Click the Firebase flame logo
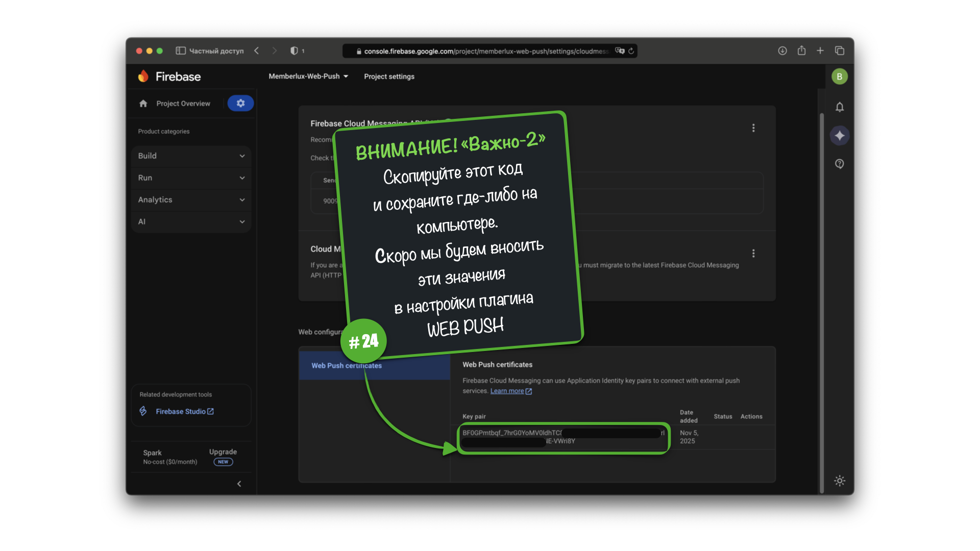 tap(143, 77)
